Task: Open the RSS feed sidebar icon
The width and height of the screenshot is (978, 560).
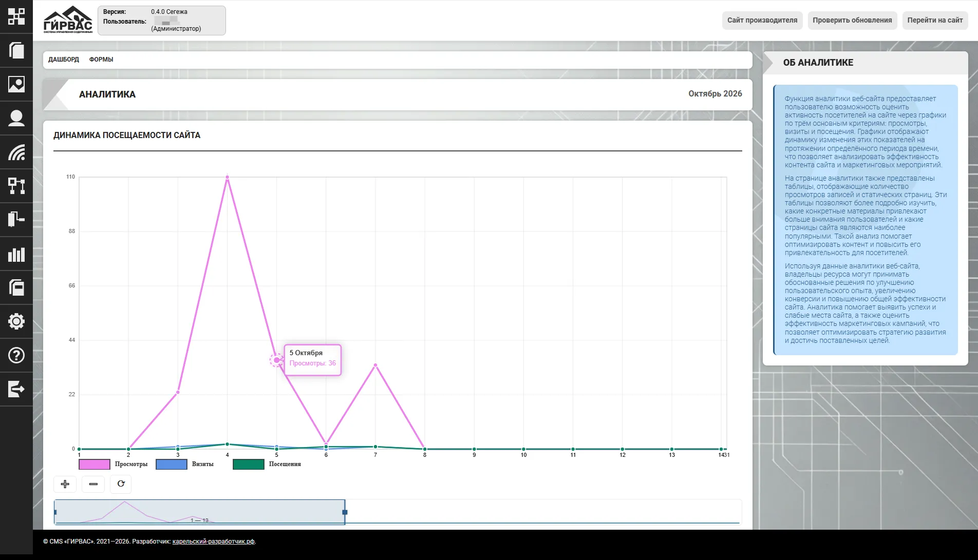Action: [16, 152]
